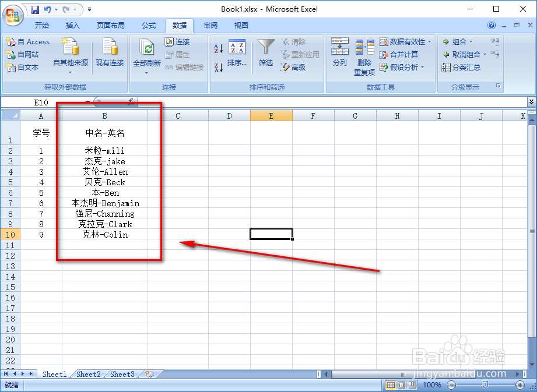The image size is (537, 392).
Task: Import data from text (自文本)
Action: click(23, 68)
